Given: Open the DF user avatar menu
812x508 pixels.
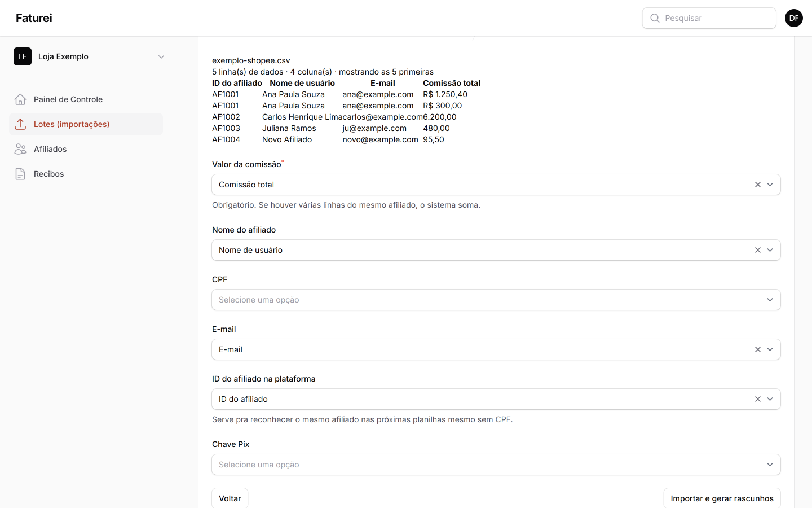Looking at the screenshot, I should (794, 18).
